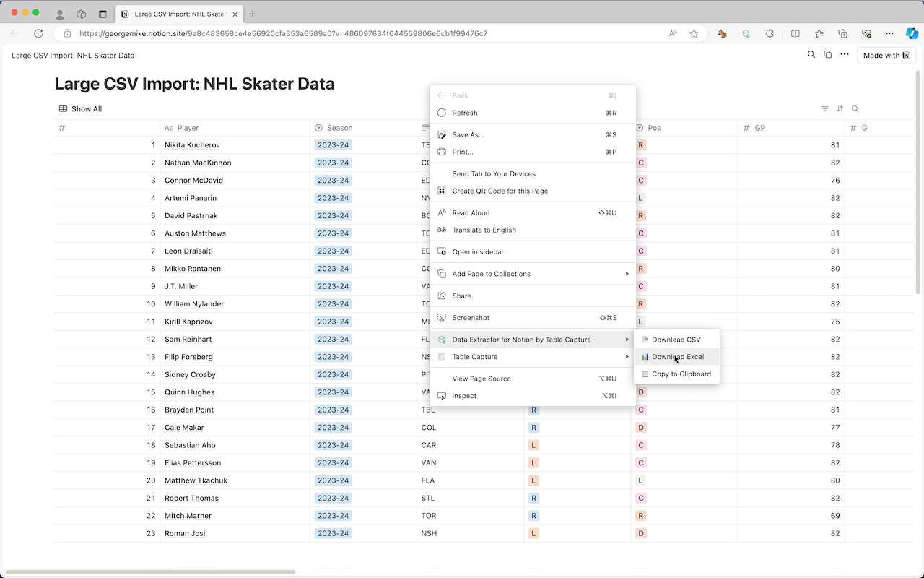The image size is (924, 578).
Task: Click the Copilot icon in the browser toolbar
Action: [912, 33]
